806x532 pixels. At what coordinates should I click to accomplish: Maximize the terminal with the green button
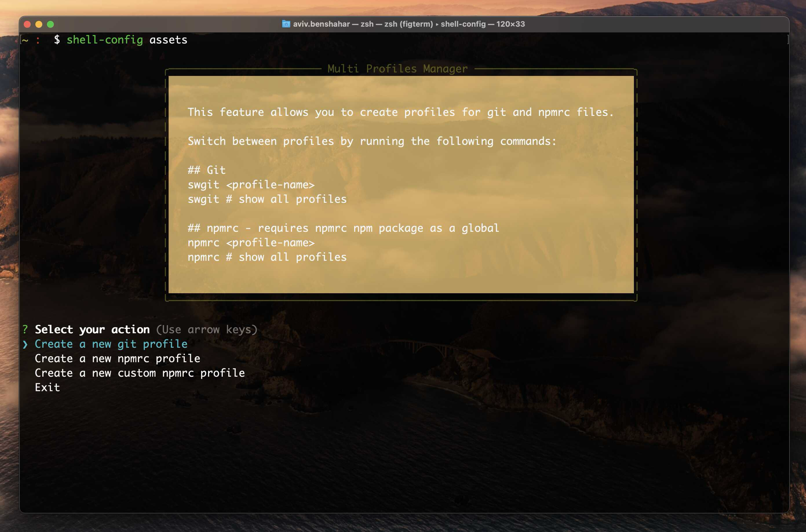[x=50, y=24]
